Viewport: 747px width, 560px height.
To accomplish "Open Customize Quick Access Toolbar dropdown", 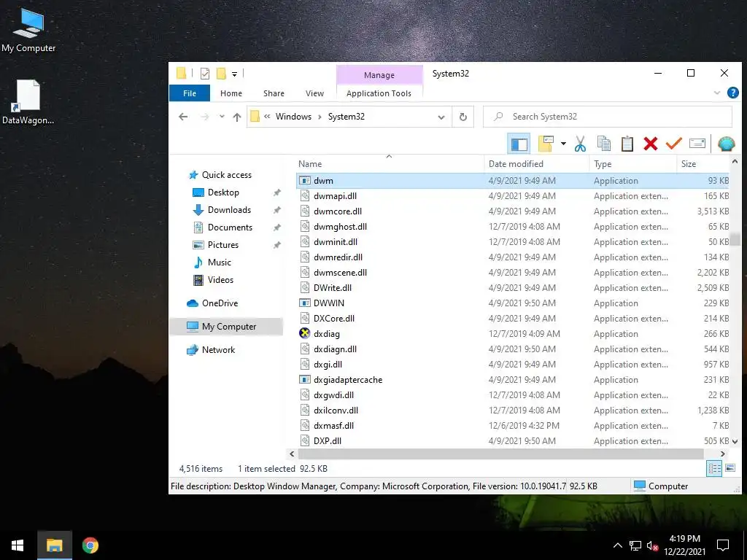I will click(x=234, y=74).
